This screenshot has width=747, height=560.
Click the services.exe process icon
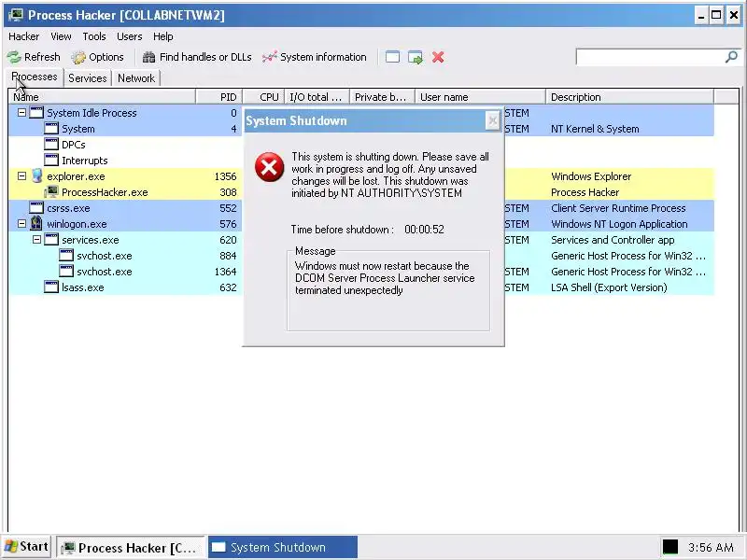tap(51, 240)
